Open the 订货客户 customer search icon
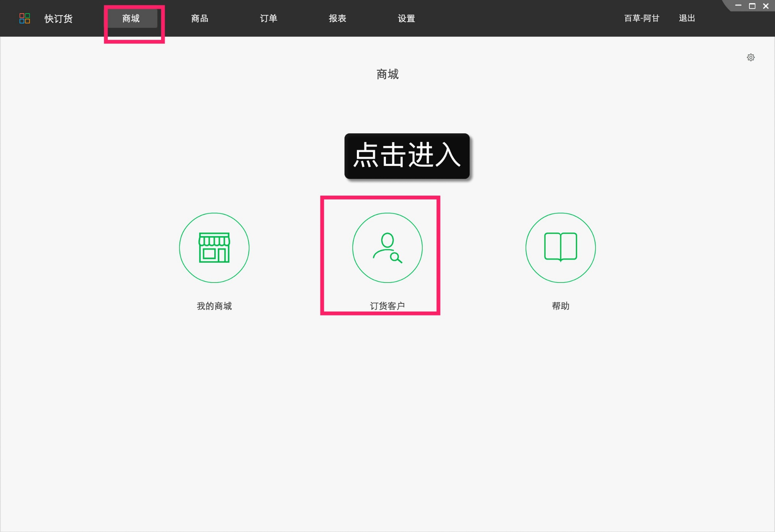The height and width of the screenshot is (532, 775). [x=387, y=248]
